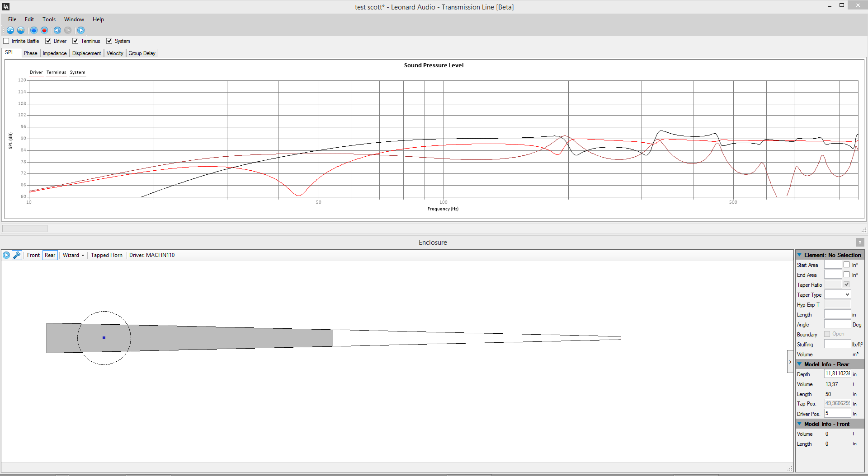Uncheck the System curve checkbox
The image size is (868, 476).
point(109,41)
